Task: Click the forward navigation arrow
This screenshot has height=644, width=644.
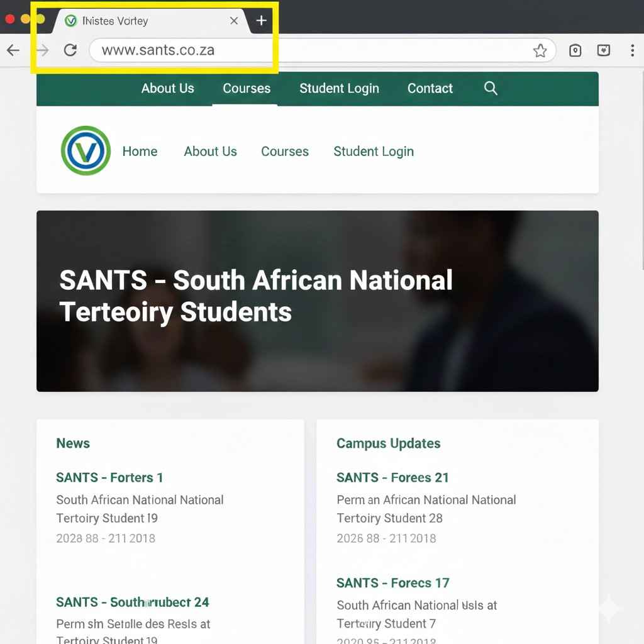Action: pyautogui.click(x=42, y=50)
